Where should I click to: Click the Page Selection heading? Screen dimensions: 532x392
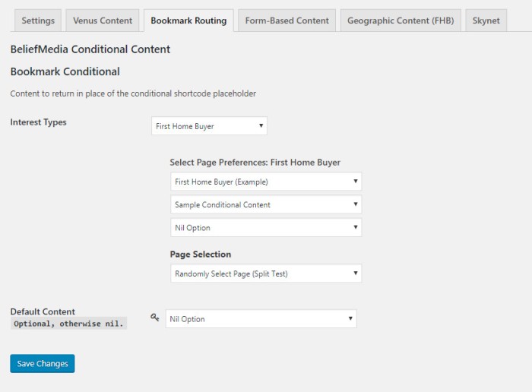point(200,254)
